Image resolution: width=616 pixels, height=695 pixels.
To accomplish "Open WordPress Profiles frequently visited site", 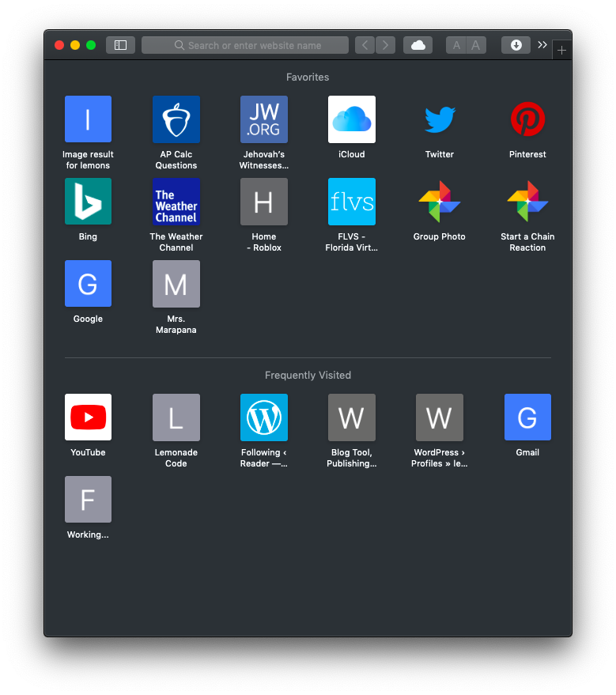I will (439, 417).
